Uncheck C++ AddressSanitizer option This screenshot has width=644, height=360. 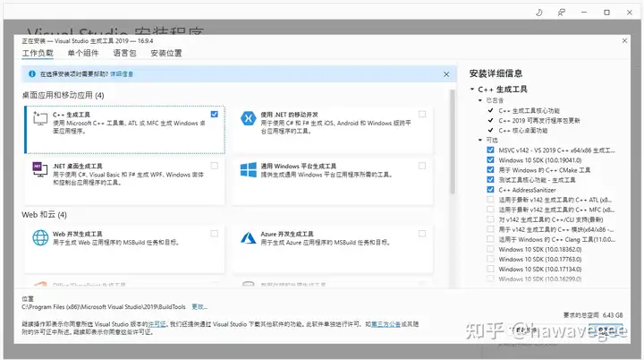click(x=490, y=190)
